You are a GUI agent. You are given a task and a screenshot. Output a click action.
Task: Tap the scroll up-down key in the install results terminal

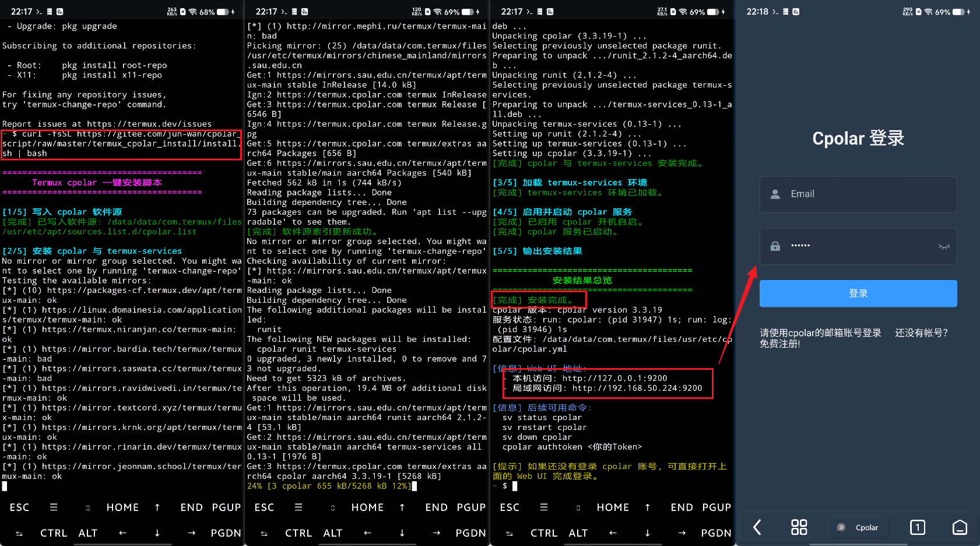(x=578, y=508)
